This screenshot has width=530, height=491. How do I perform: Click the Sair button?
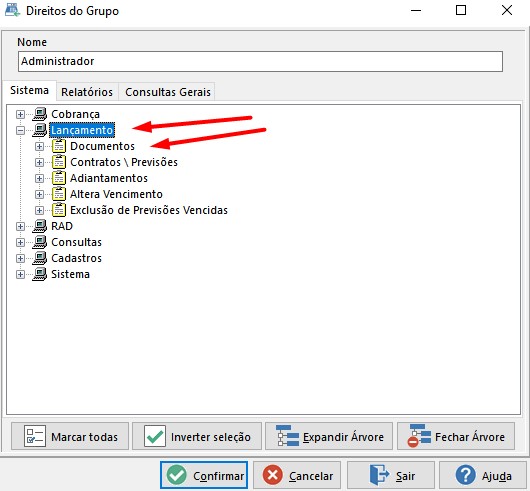click(391, 475)
